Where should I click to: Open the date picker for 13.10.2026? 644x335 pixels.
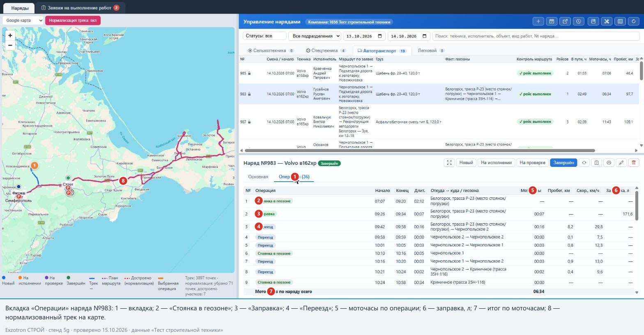click(379, 36)
